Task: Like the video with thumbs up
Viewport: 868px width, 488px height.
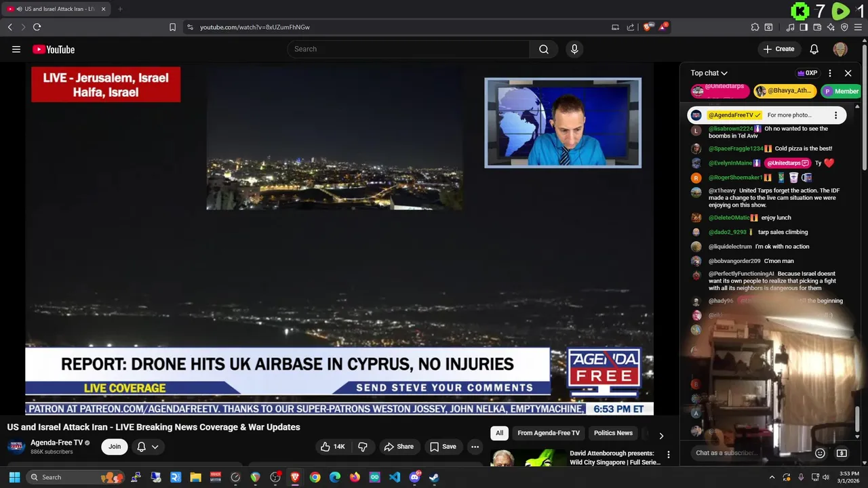Action: pos(333,447)
